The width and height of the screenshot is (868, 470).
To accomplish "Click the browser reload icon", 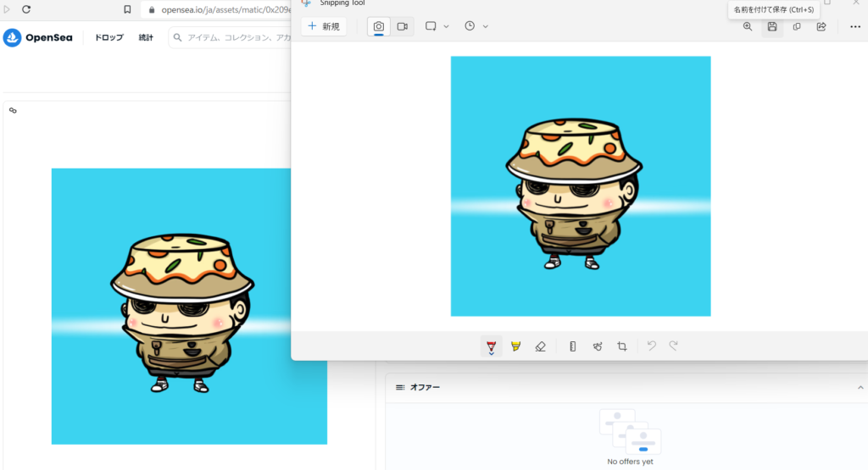I will [x=26, y=9].
